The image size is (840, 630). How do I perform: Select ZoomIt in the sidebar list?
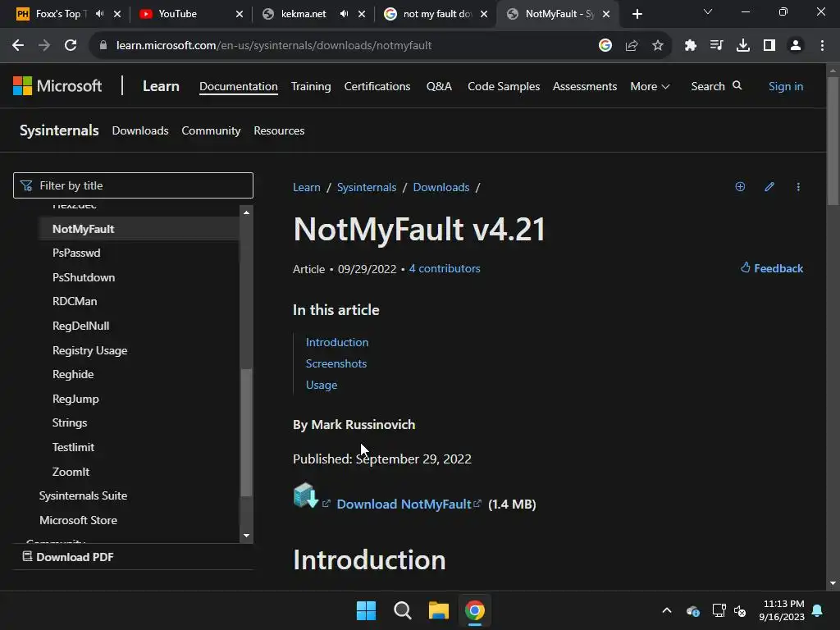point(71,472)
